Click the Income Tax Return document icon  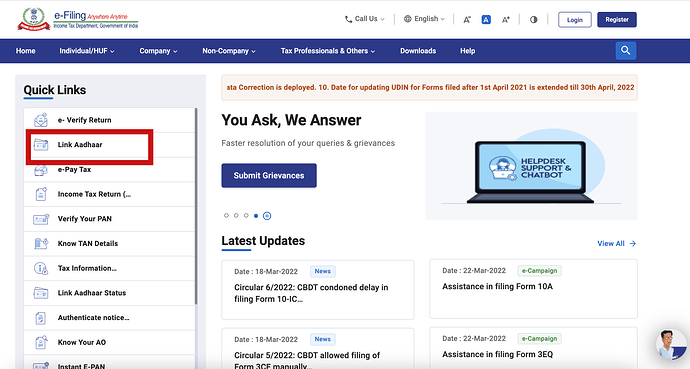pos(41,194)
